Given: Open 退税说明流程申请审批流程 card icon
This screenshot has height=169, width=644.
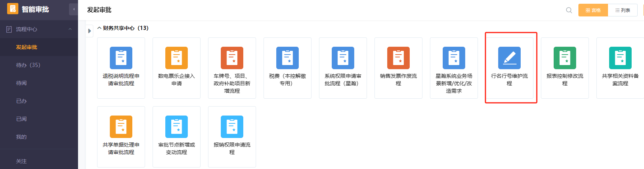Looking at the screenshot, I should coord(121,58).
